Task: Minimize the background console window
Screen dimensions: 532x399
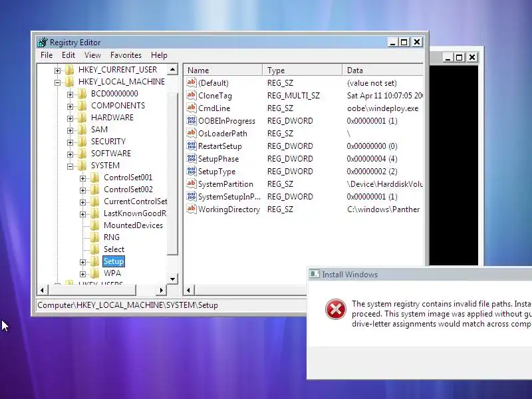Action: click(448, 57)
